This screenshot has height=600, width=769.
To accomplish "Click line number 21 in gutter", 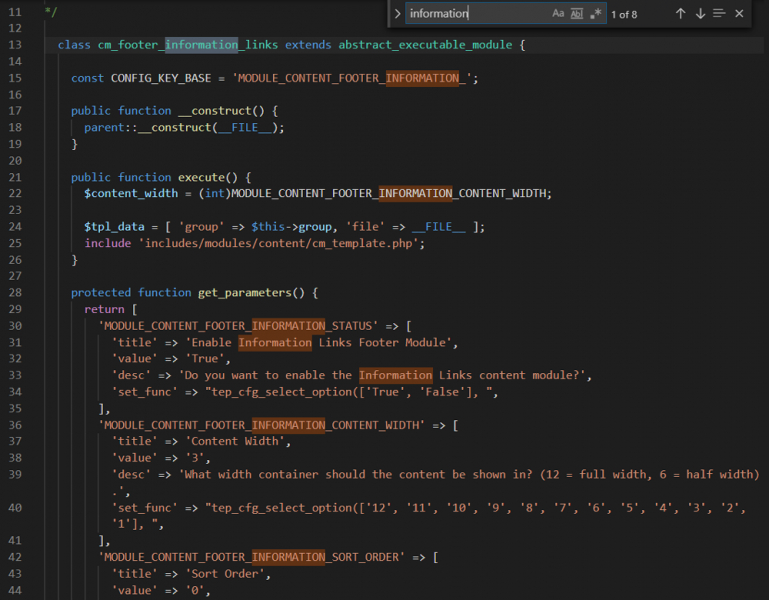I will (15, 177).
